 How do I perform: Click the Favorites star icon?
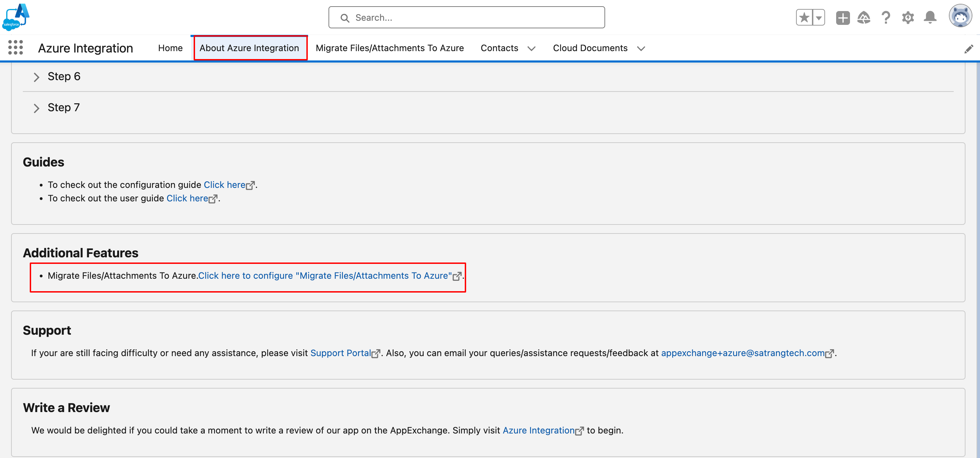point(804,18)
